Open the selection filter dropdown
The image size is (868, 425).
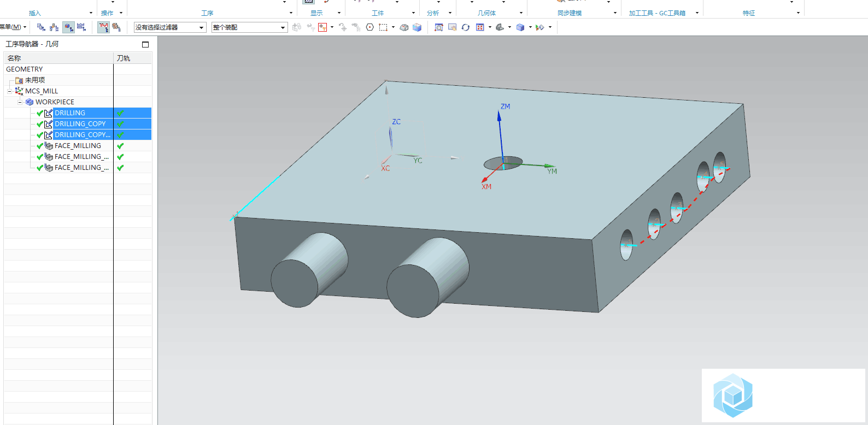point(170,27)
